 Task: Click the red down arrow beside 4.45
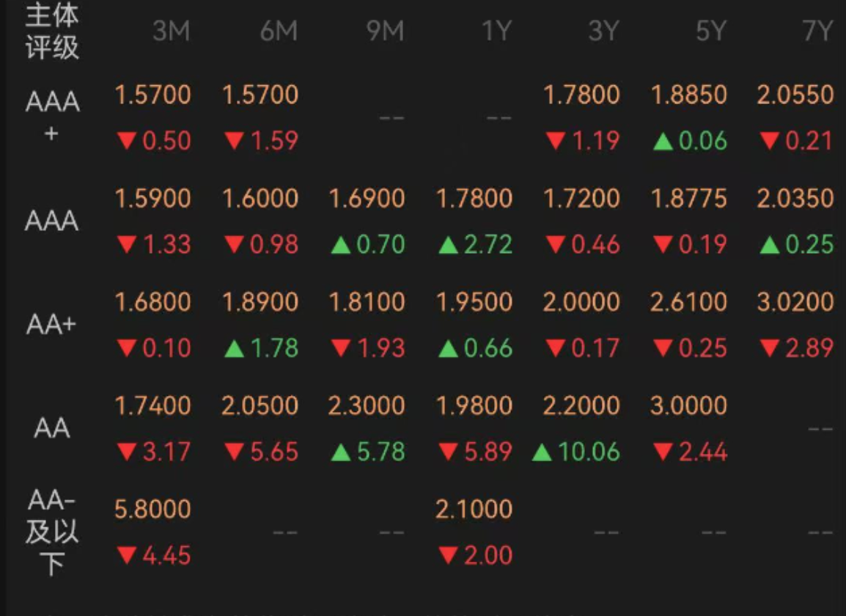click(127, 556)
